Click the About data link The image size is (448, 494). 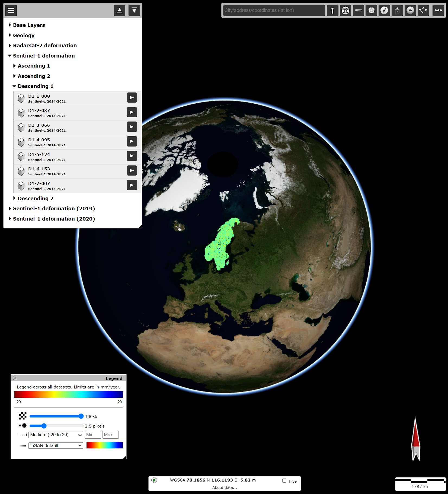point(224,487)
